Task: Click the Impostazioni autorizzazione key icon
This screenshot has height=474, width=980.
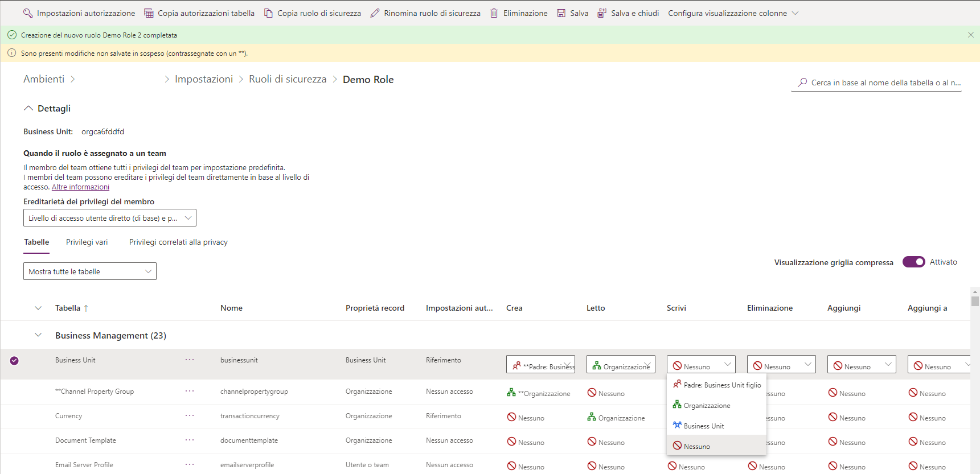Action: point(28,13)
